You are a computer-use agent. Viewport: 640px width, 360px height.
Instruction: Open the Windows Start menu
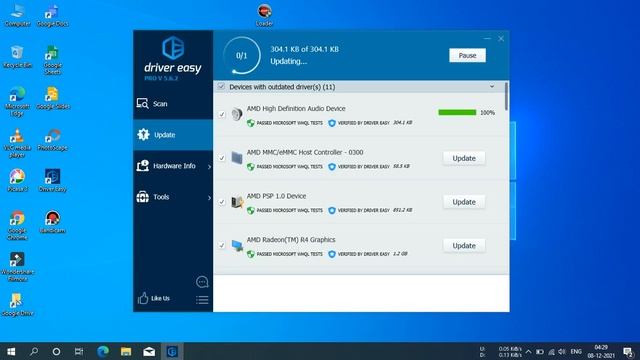(x=11, y=351)
